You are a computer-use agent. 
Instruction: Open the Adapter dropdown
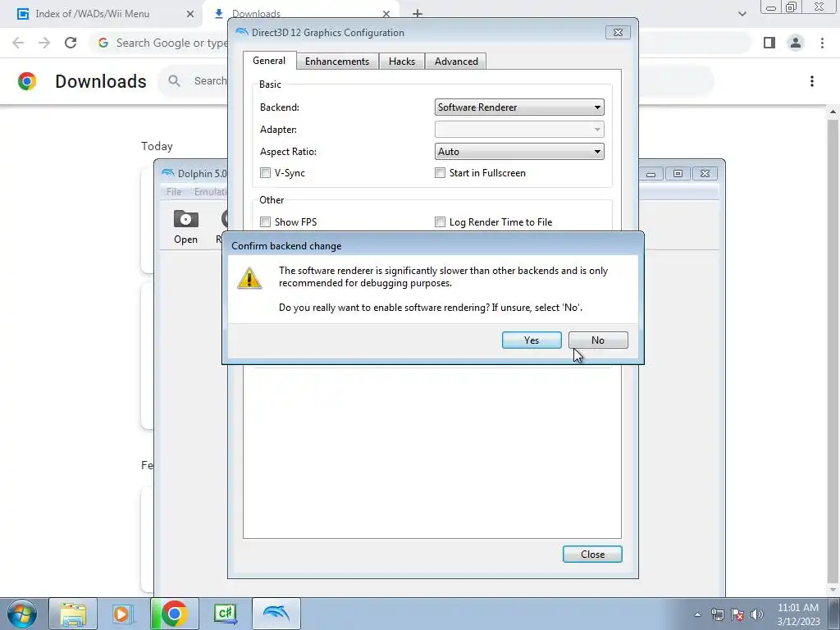click(x=519, y=129)
